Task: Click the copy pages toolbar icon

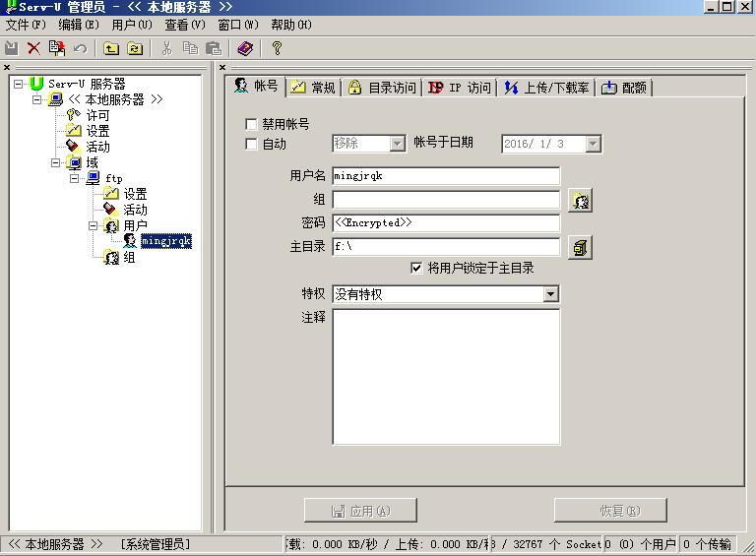Action: (x=190, y=48)
